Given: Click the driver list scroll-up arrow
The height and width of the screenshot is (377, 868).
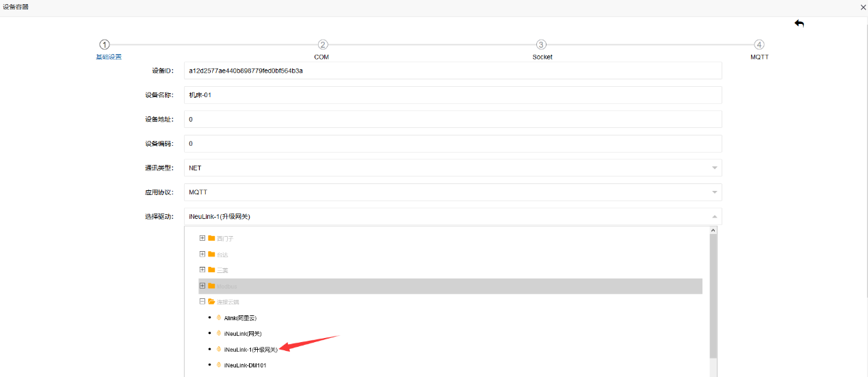Looking at the screenshot, I should pyautogui.click(x=713, y=231).
